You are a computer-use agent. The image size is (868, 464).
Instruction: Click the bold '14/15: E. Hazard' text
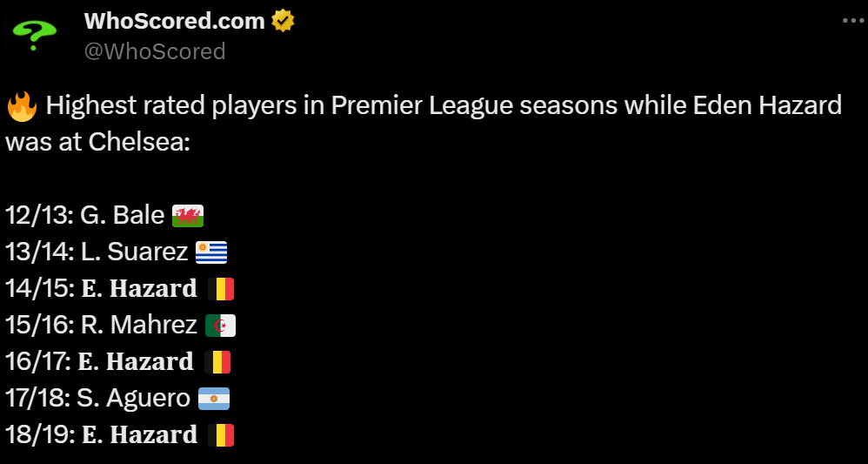click(x=101, y=288)
